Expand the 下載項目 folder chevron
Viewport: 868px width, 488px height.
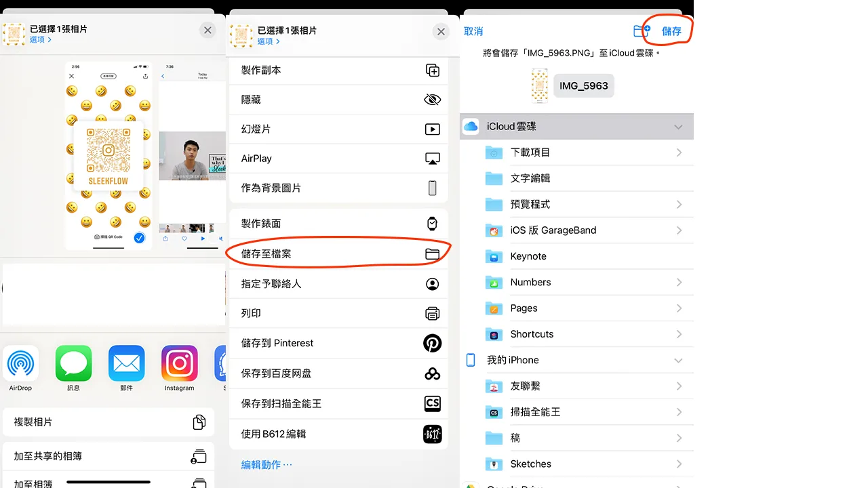coord(679,152)
